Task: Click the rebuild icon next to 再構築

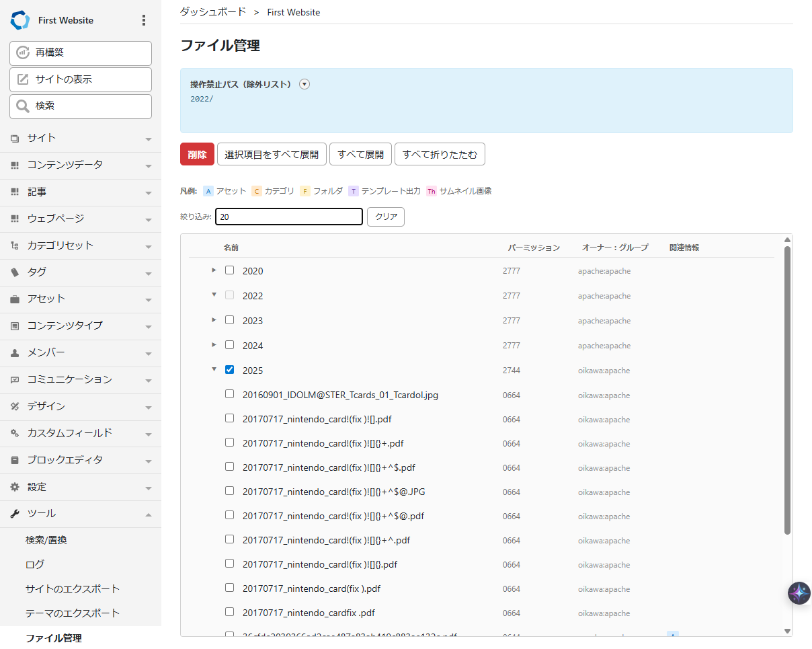Action: [23, 52]
